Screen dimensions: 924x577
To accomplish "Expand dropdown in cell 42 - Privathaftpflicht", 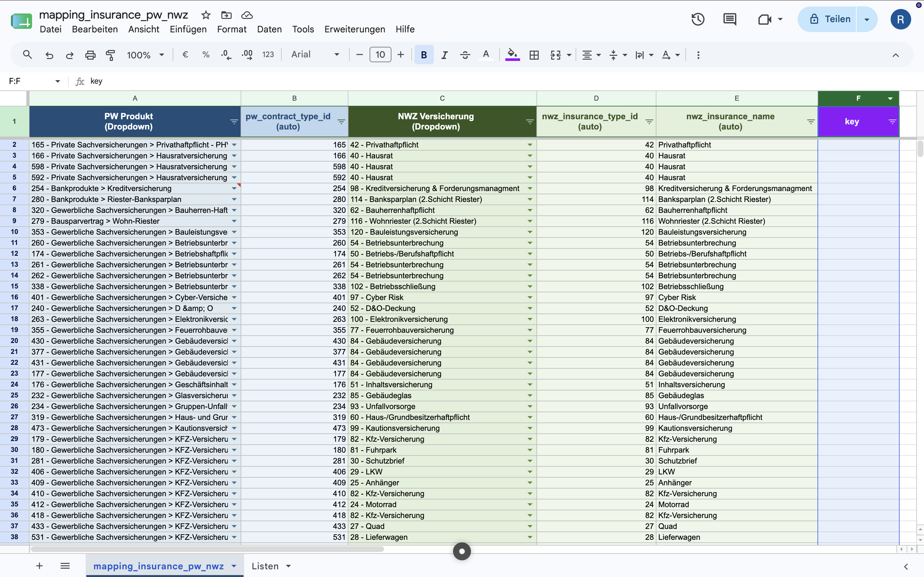I will click(530, 145).
